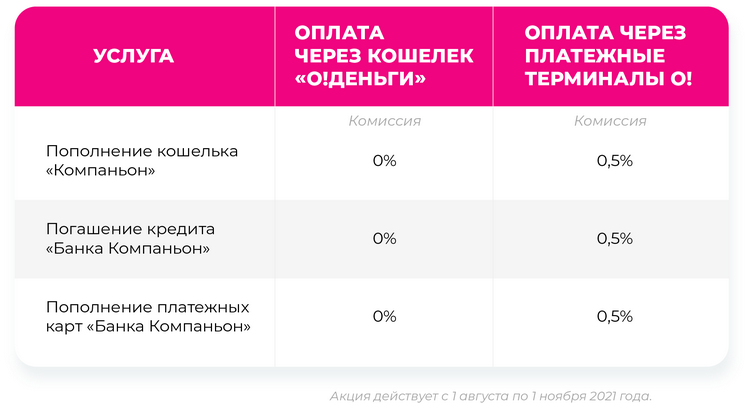Click the УСЛУГА column header
The height and width of the screenshot is (404, 750).
pos(134,56)
